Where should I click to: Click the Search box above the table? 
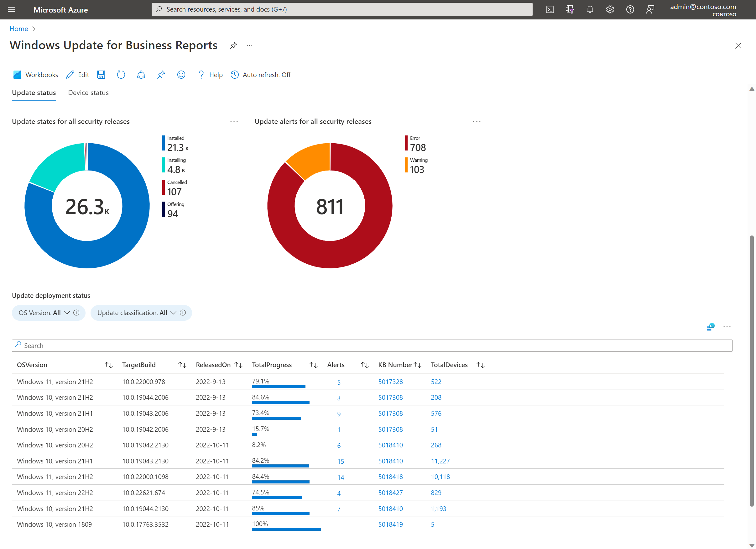372,346
